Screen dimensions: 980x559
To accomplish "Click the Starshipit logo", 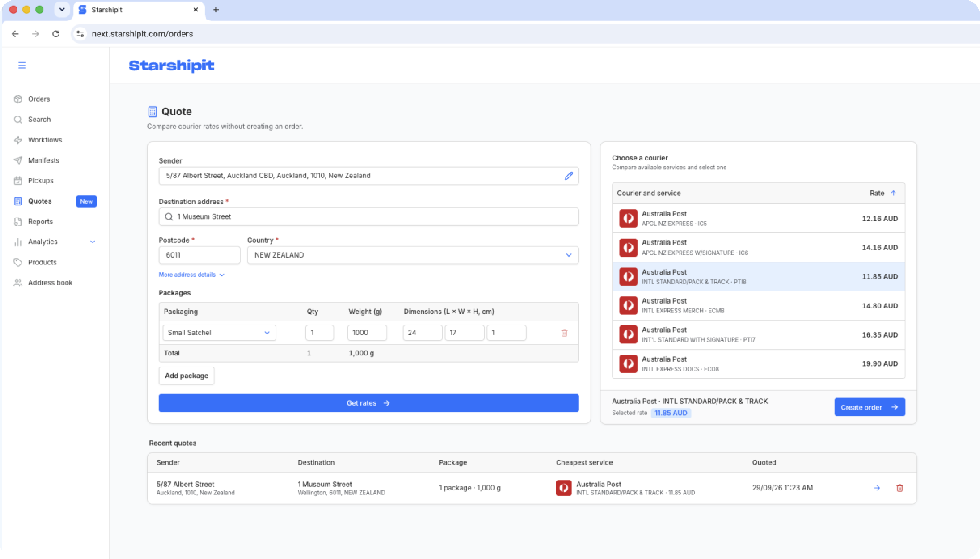I will pos(171,66).
